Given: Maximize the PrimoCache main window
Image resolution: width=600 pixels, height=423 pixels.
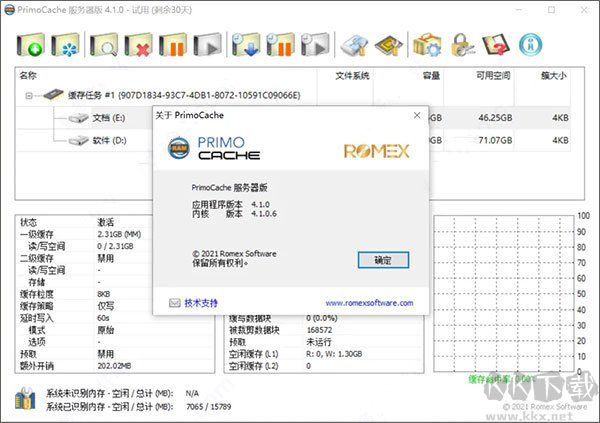Looking at the screenshot, I should [551, 10].
